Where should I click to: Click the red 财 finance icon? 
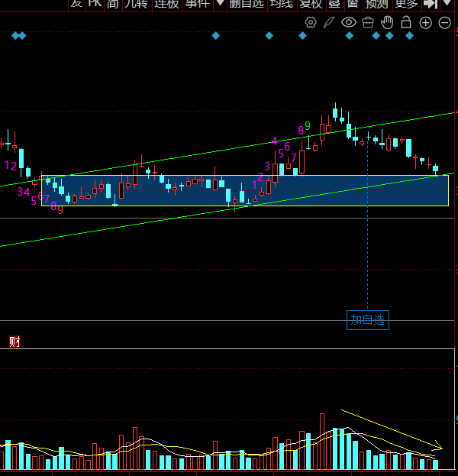[15, 342]
